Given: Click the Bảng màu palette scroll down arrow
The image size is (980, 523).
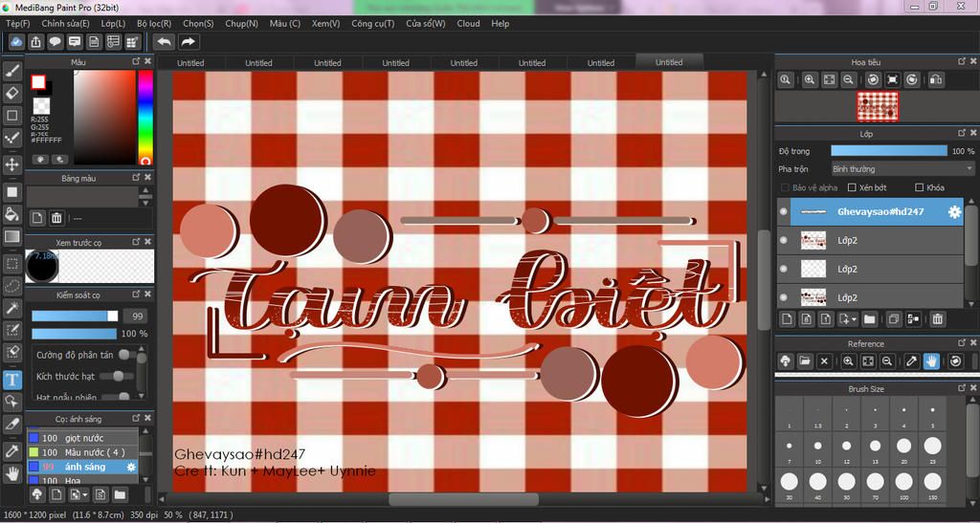Looking at the screenshot, I should tap(145, 203).
